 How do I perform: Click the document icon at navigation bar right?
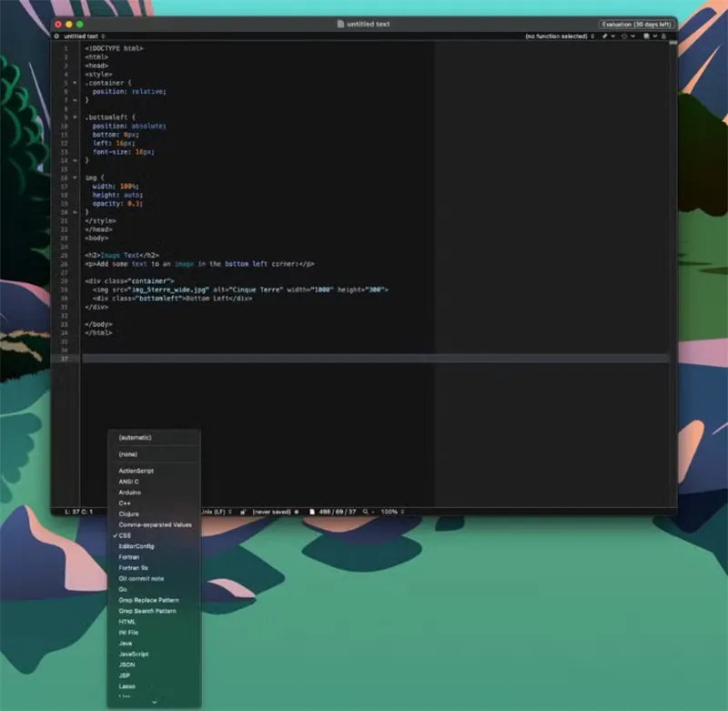tap(646, 36)
